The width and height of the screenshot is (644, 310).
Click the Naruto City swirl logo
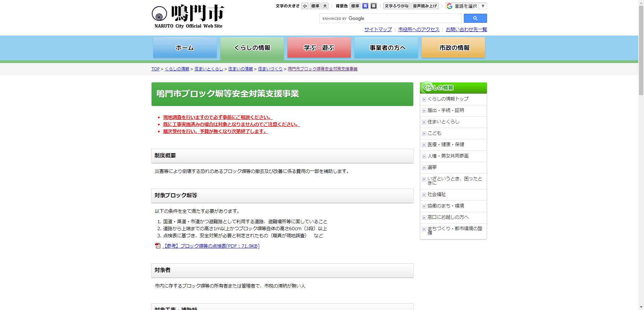tap(159, 14)
